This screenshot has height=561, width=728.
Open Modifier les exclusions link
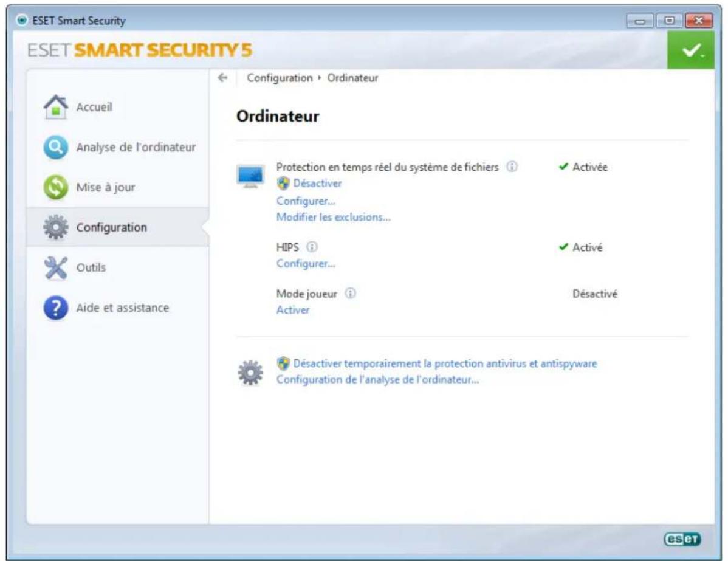pyautogui.click(x=334, y=217)
